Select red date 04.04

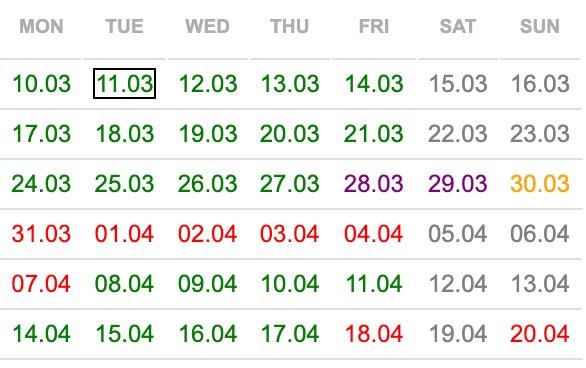[x=374, y=234]
